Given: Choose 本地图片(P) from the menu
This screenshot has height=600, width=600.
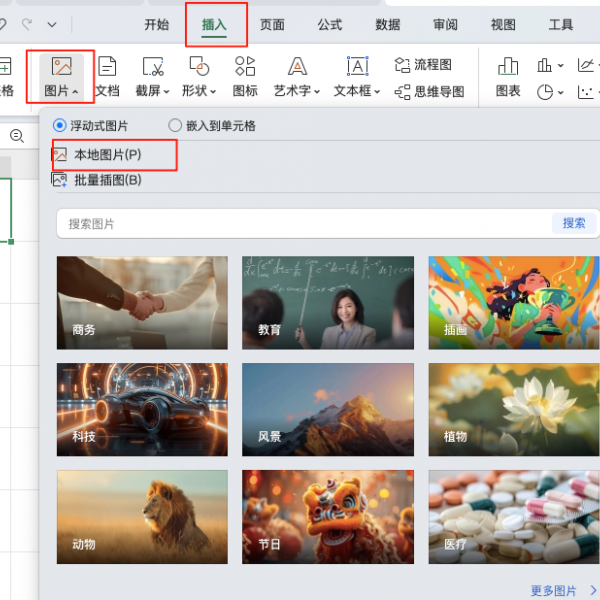Looking at the screenshot, I should point(107,155).
